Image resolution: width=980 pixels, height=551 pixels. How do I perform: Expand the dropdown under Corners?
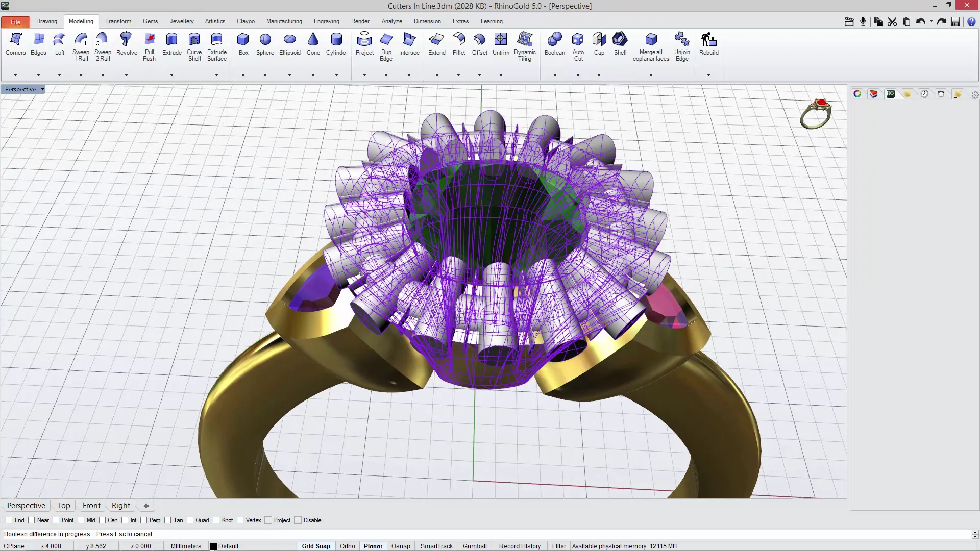[15, 76]
